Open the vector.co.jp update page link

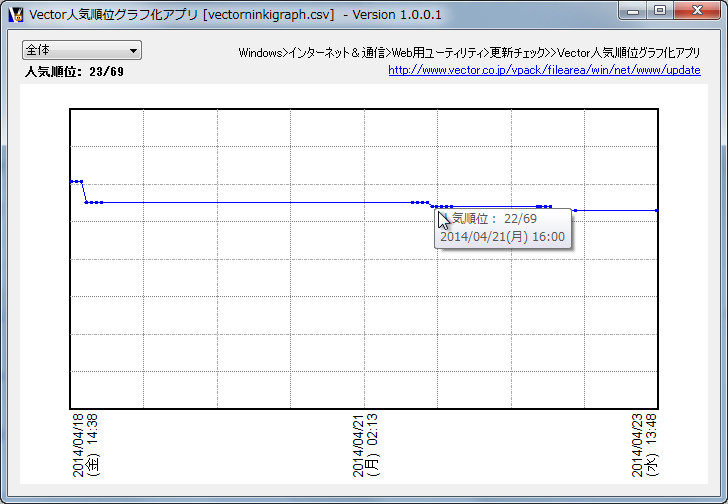(x=544, y=70)
